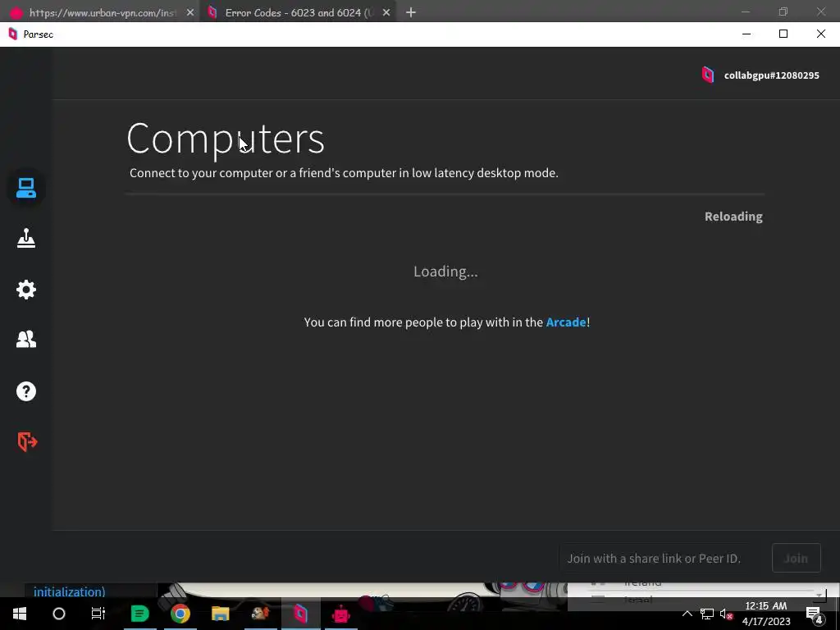Image resolution: width=840 pixels, height=630 pixels.
Task: Close the Parsec window
Action: (820, 34)
